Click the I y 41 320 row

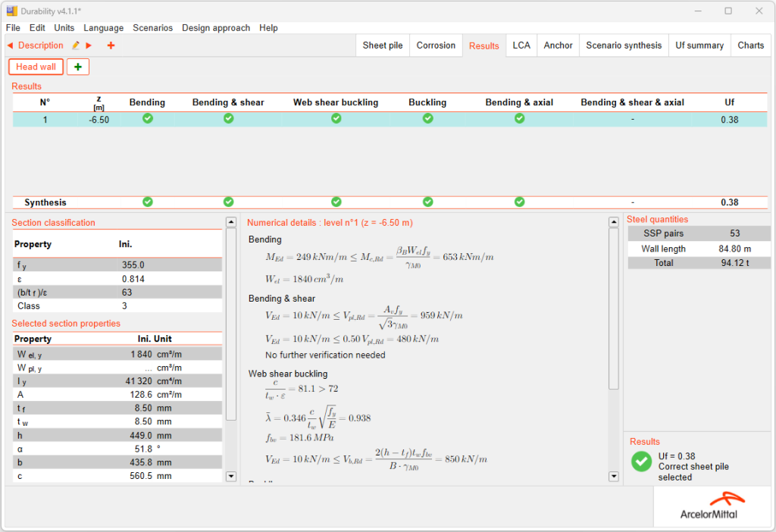click(x=117, y=381)
